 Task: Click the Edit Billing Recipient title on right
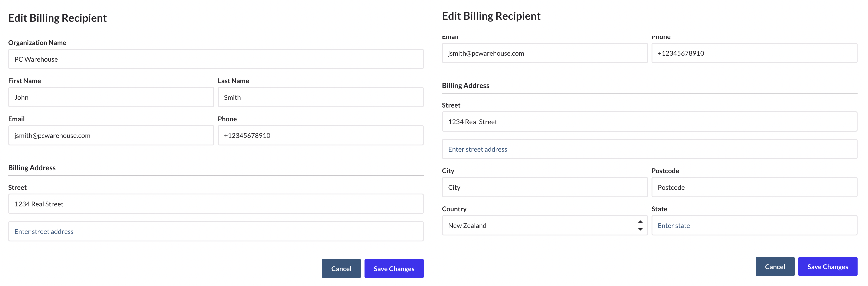point(491,16)
